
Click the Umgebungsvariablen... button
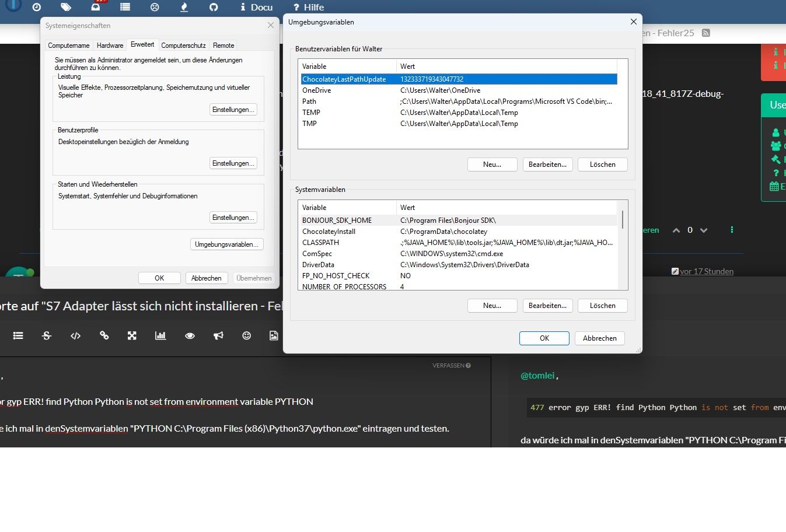(x=227, y=244)
